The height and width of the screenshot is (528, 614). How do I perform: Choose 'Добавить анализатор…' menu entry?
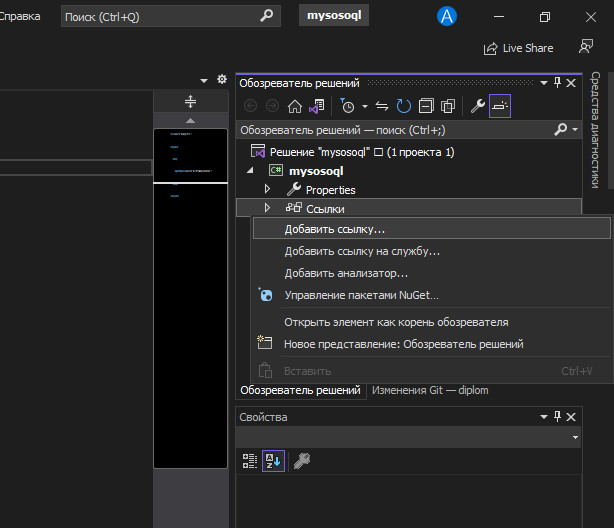click(x=432, y=273)
